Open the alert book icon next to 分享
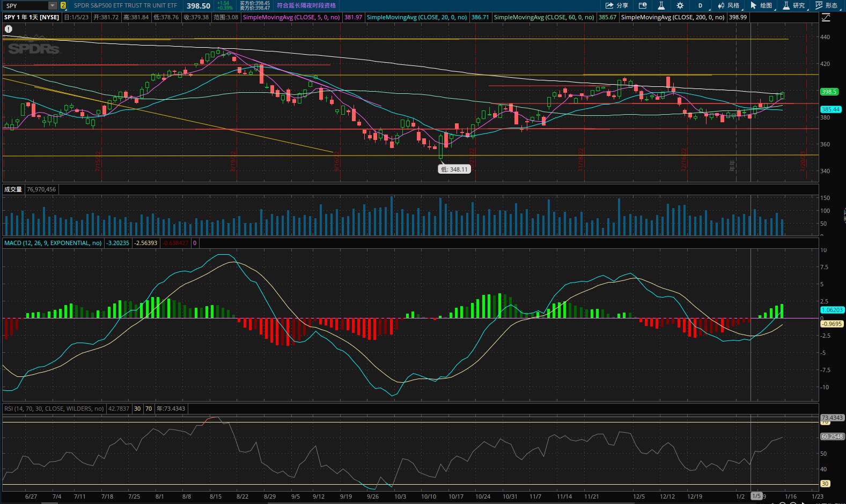 point(643,5)
